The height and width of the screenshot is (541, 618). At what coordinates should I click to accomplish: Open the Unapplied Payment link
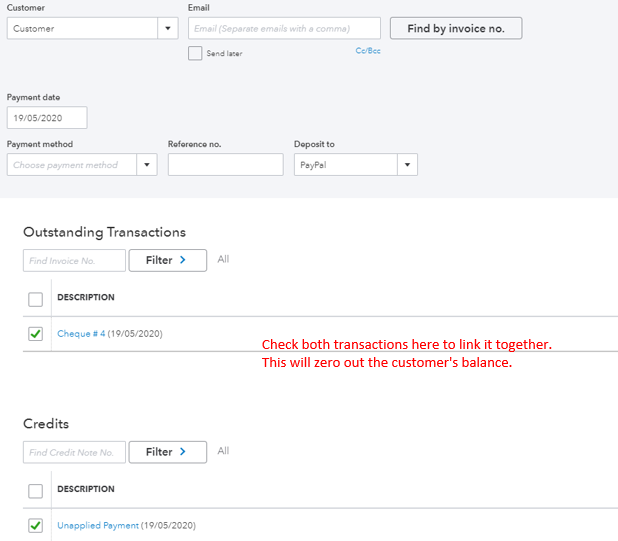[x=98, y=525]
